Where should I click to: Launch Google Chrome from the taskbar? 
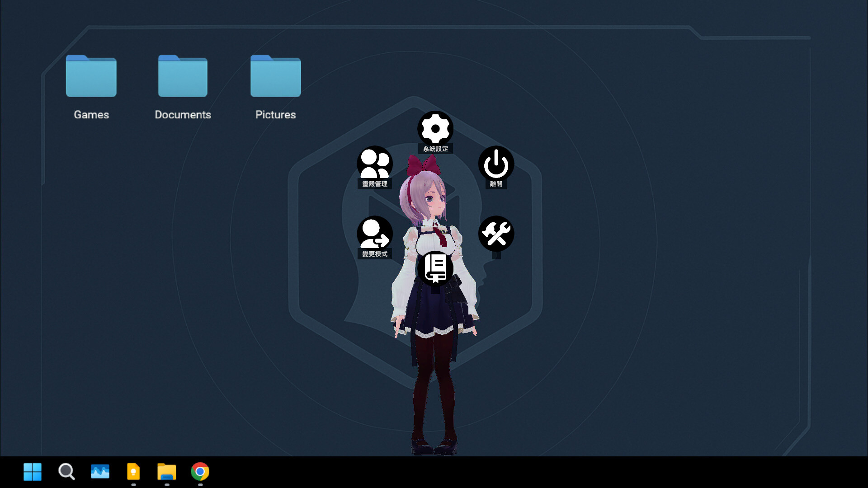pos(200,472)
